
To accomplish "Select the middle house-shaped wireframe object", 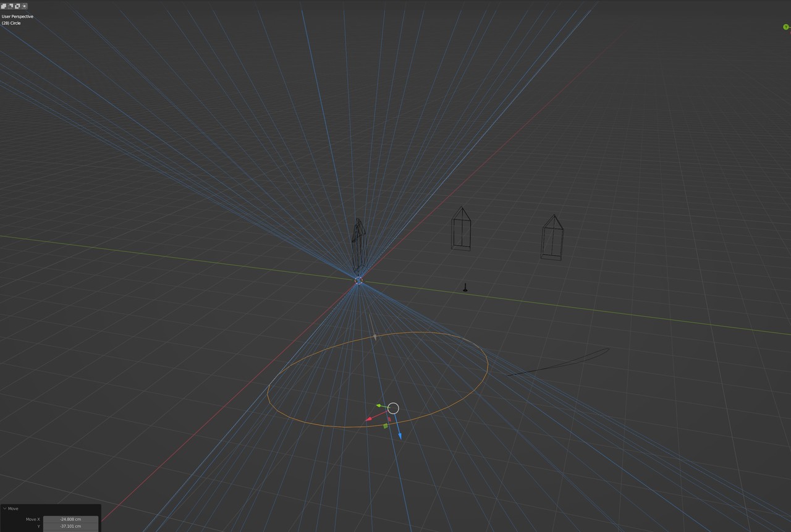I will click(x=461, y=229).
